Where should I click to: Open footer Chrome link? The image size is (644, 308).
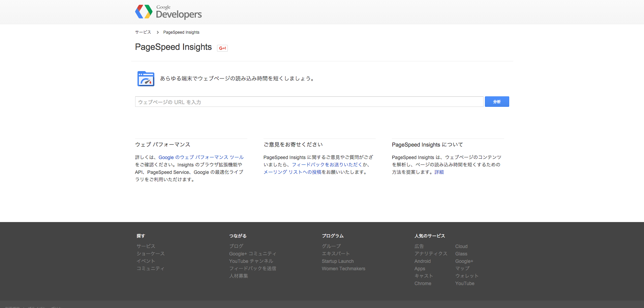pos(423,283)
